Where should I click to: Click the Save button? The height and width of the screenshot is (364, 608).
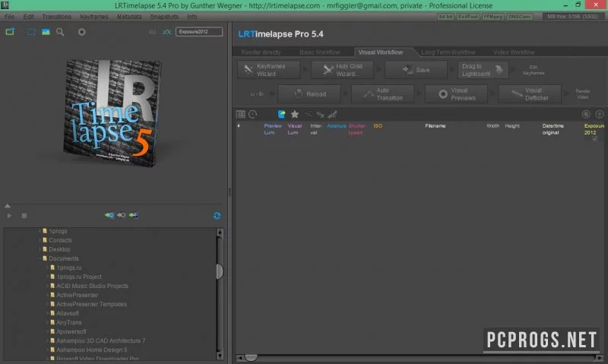[416, 70]
